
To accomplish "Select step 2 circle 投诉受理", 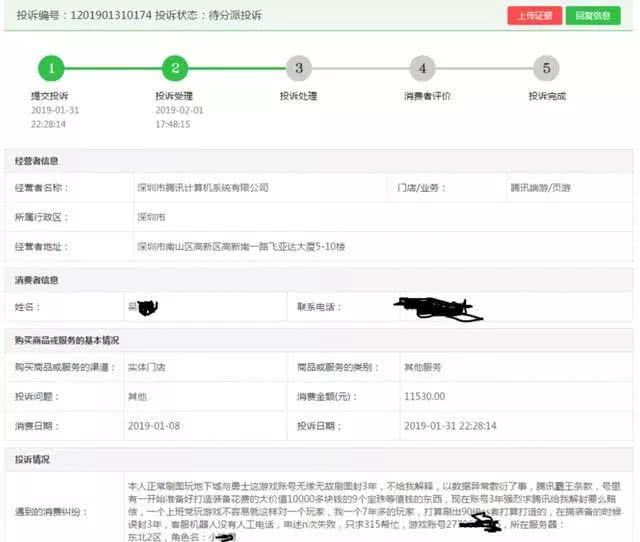I will pos(175,68).
